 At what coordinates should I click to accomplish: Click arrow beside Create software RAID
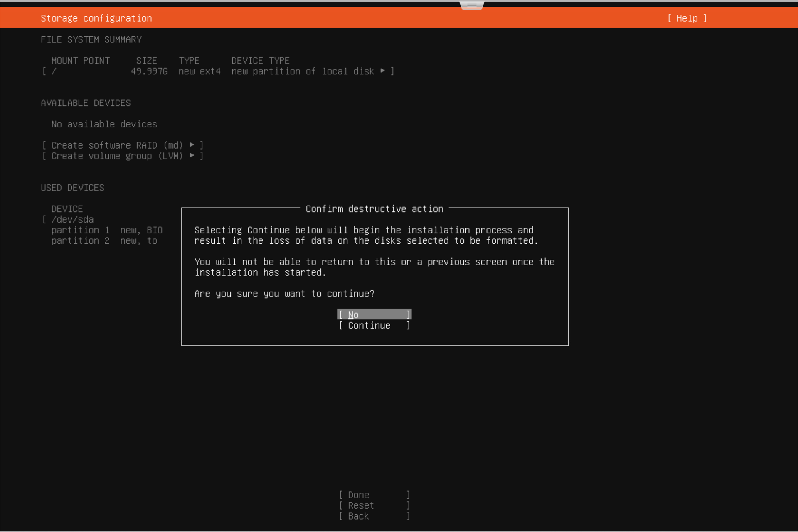coord(192,145)
